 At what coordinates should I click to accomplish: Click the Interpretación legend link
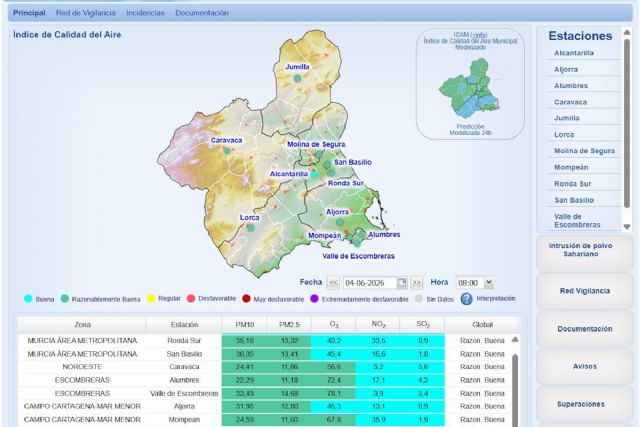pyautogui.click(x=496, y=299)
